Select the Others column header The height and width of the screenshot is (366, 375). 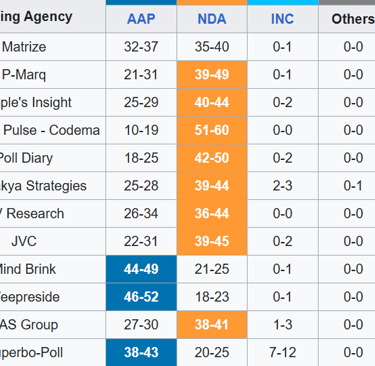(x=353, y=19)
